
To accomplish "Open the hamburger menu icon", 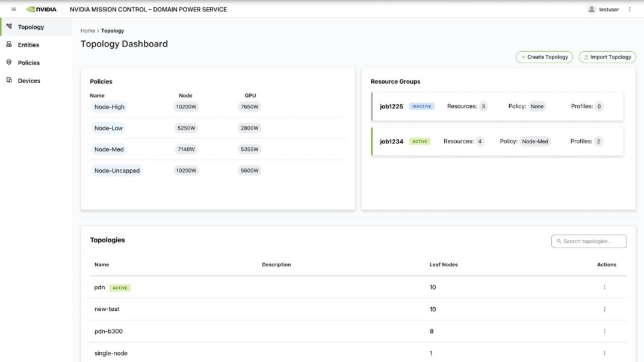I will pyautogui.click(x=13, y=9).
